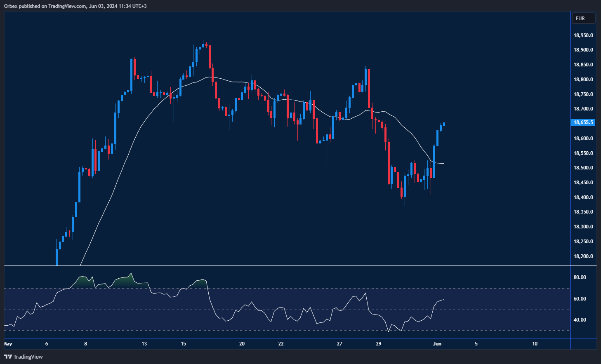This screenshot has height=364, width=601.
Task: Select the 18,600.0 price axis label
Action: pyautogui.click(x=583, y=139)
